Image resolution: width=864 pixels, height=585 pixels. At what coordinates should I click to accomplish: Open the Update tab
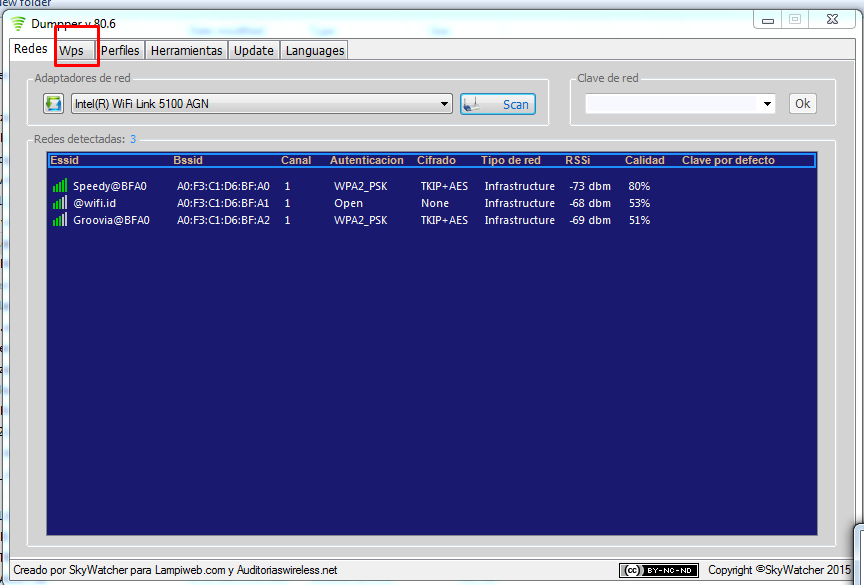pyautogui.click(x=253, y=50)
